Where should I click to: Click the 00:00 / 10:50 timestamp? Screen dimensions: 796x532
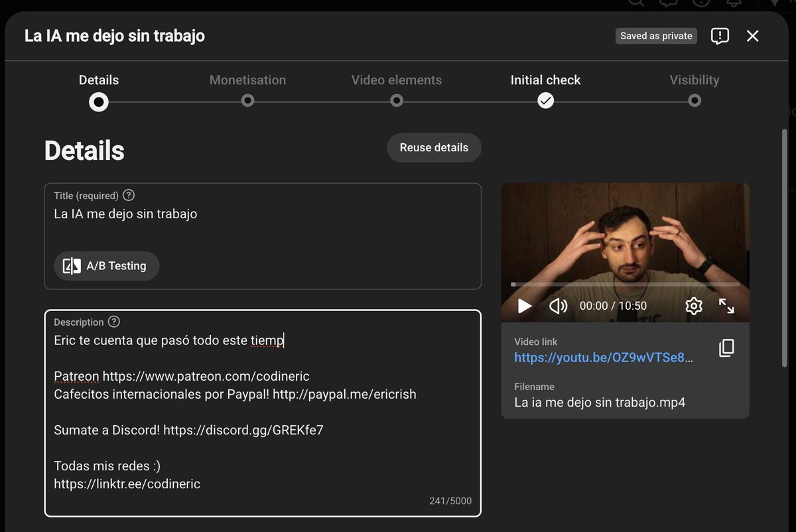[613, 306]
